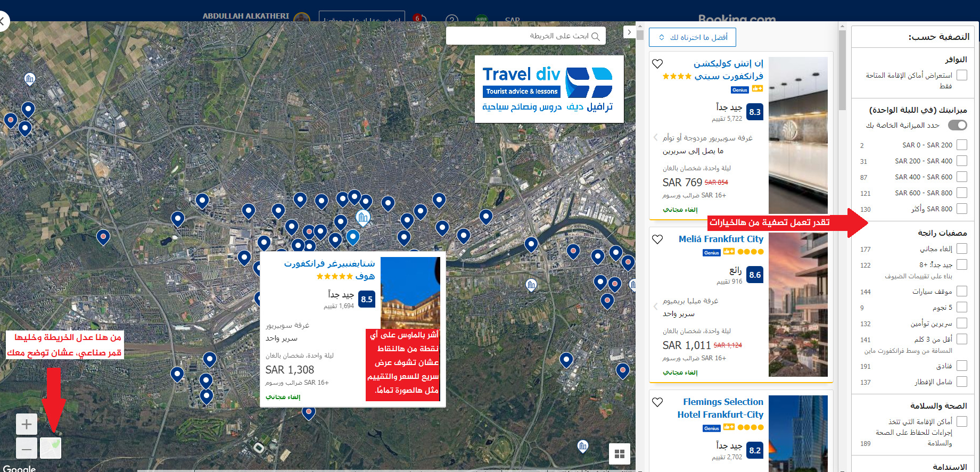Viewport: 980px width, 472px height.
Task: Check the SAR 0 - SAR 200 filter
Action: 962,145
